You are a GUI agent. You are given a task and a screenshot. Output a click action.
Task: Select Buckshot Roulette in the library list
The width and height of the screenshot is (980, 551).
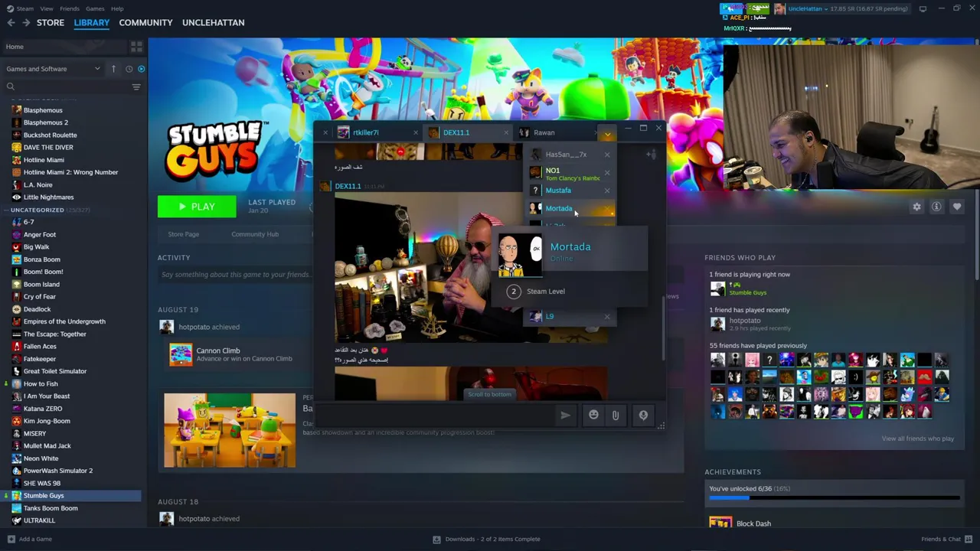[50, 135]
